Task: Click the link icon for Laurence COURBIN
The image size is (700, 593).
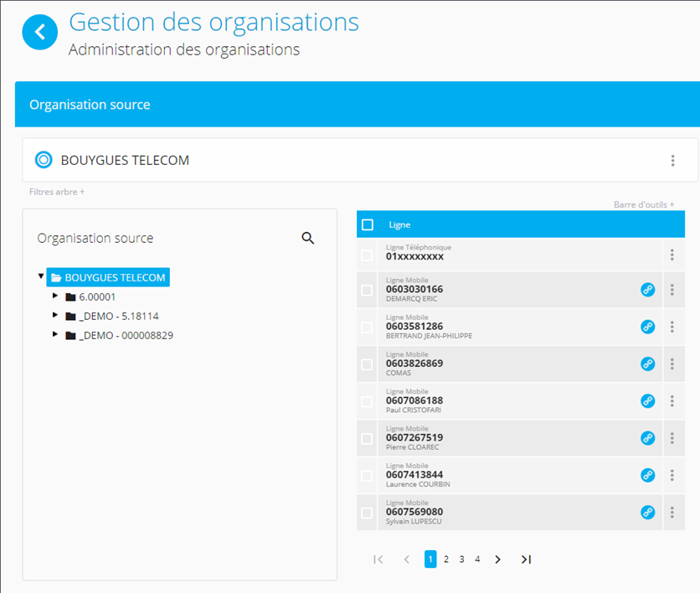Action: (648, 475)
